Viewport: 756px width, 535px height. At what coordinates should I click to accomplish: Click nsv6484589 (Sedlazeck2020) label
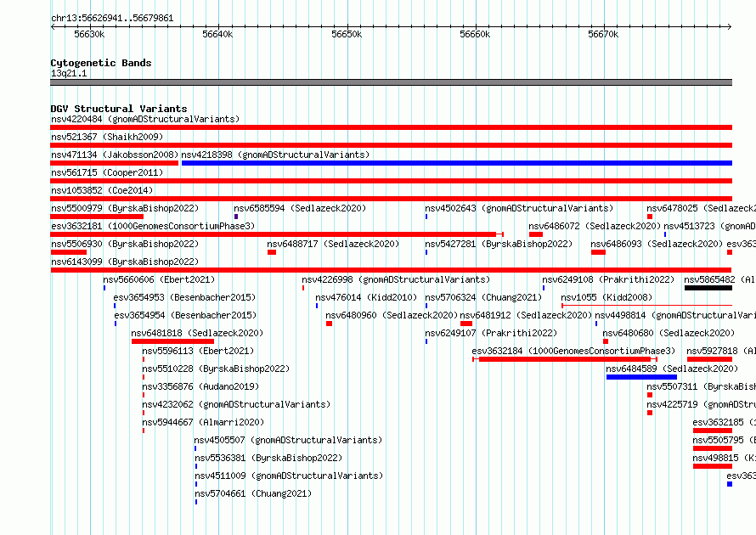(672, 369)
